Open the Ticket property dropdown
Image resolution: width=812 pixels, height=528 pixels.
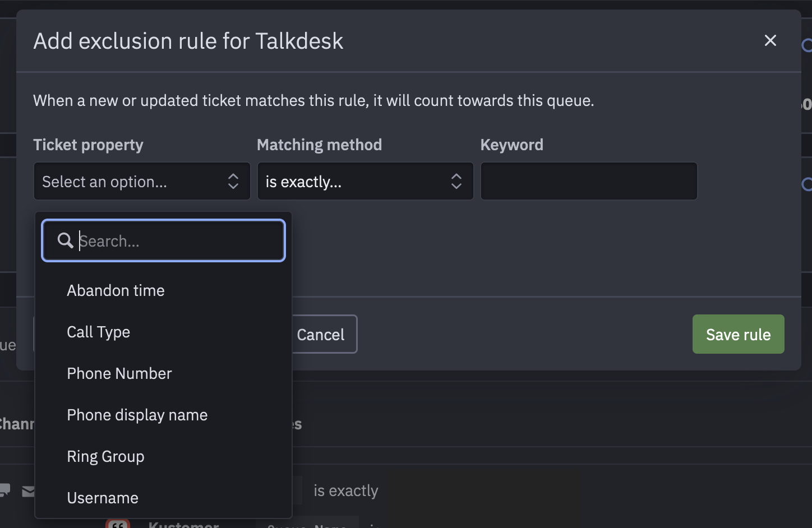click(142, 181)
